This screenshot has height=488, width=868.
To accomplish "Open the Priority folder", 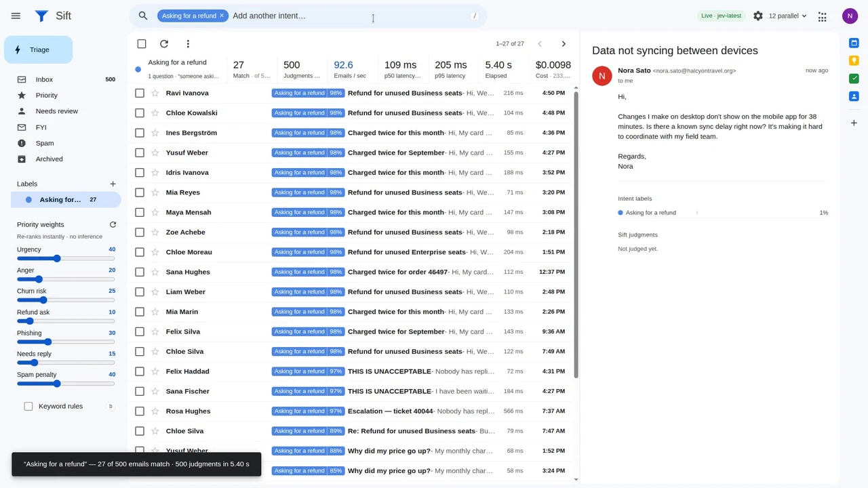I will [66, 96].
